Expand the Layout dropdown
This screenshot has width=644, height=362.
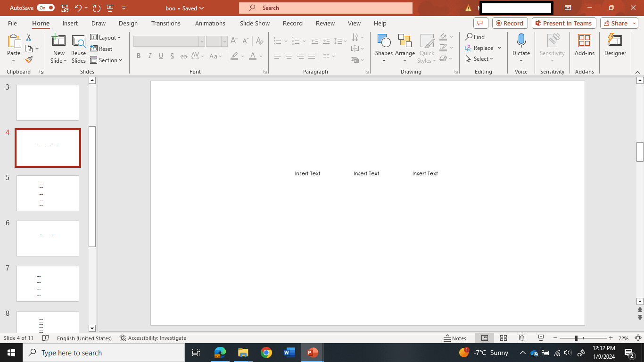coord(106,38)
